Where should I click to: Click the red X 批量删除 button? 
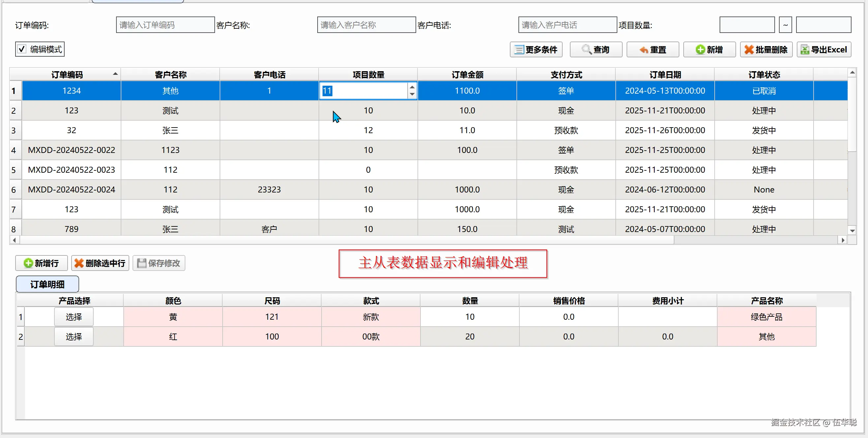765,49
